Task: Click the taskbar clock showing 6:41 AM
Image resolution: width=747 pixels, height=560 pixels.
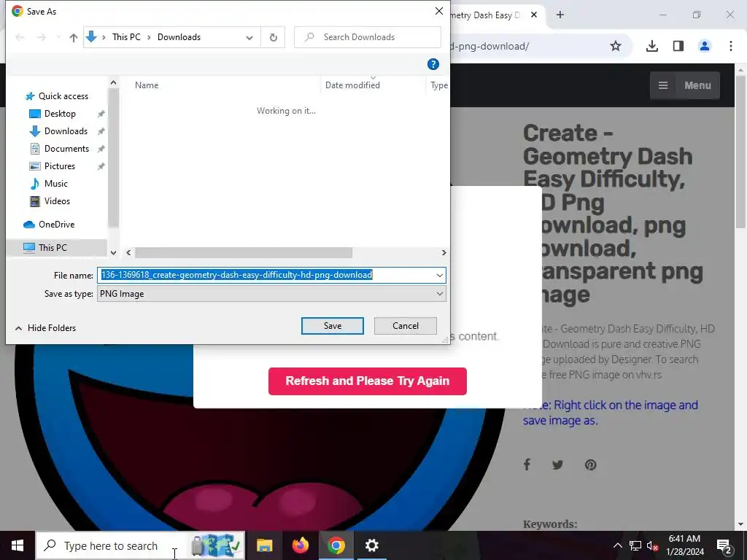Action: tap(684, 545)
